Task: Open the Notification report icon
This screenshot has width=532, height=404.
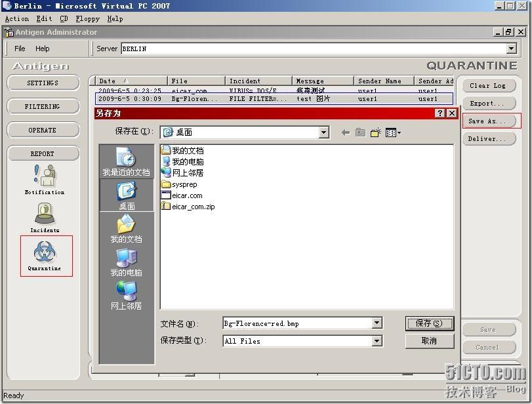Action: (x=45, y=179)
